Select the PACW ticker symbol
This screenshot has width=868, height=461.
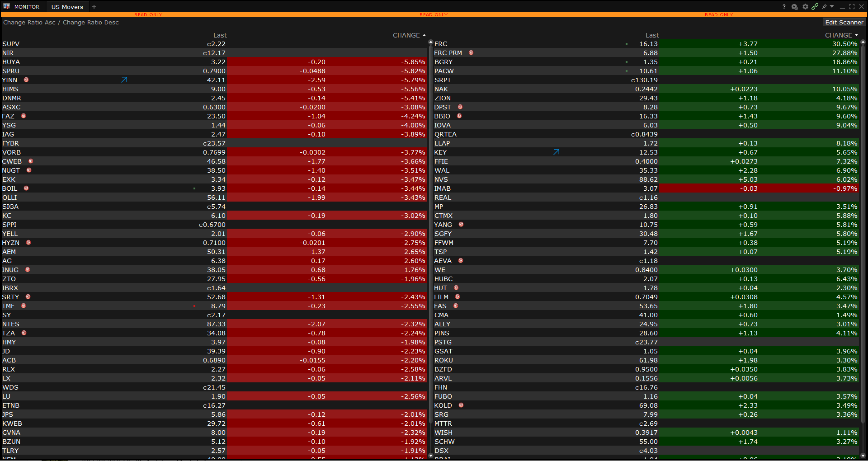point(444,71)
